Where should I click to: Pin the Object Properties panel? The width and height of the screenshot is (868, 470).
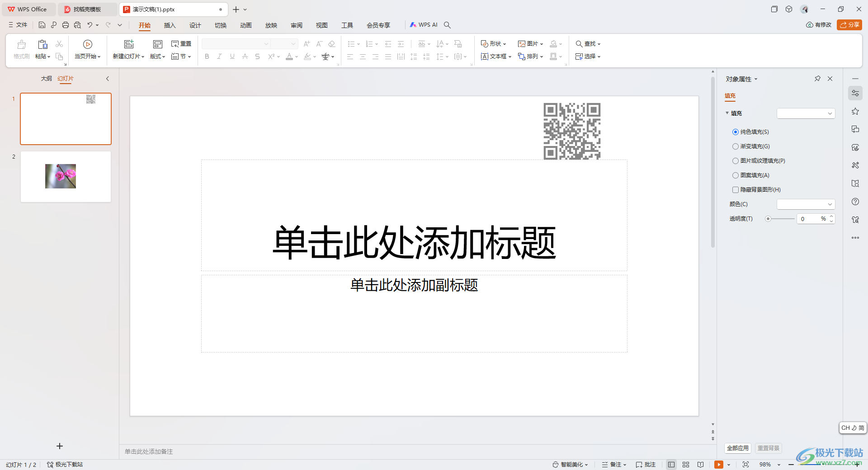pyautogui.click(x=817, y=79)
